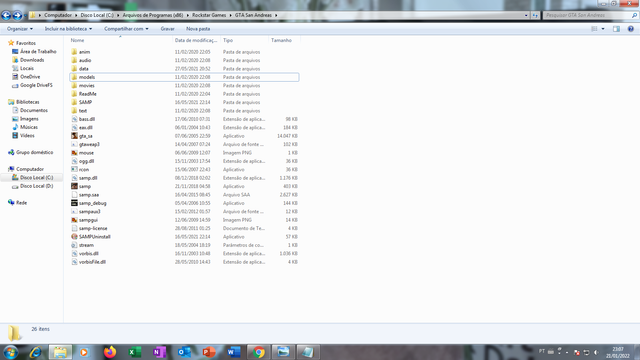Open Word from the taskbar
This screenshot has height=360, width=640.
(234, 352)
